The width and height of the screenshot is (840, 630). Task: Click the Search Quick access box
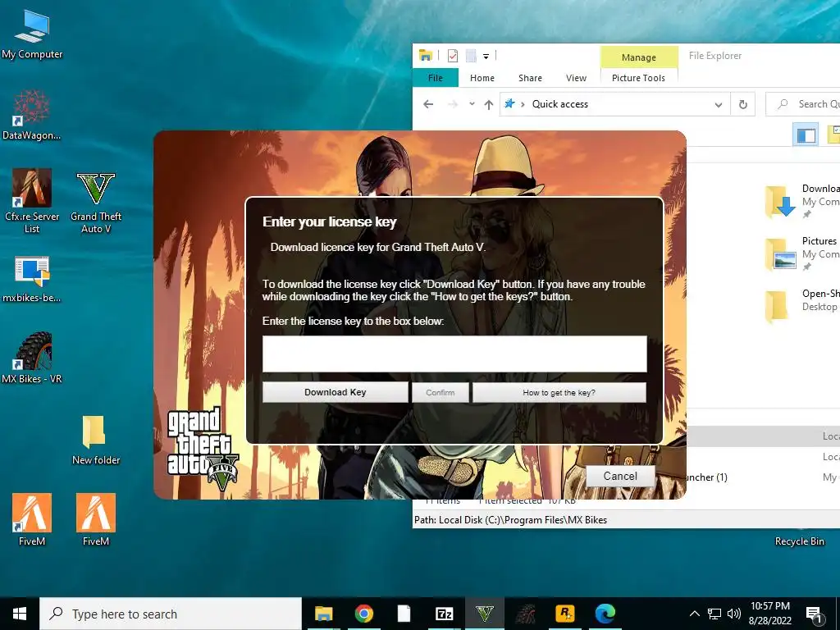point(802,104)
